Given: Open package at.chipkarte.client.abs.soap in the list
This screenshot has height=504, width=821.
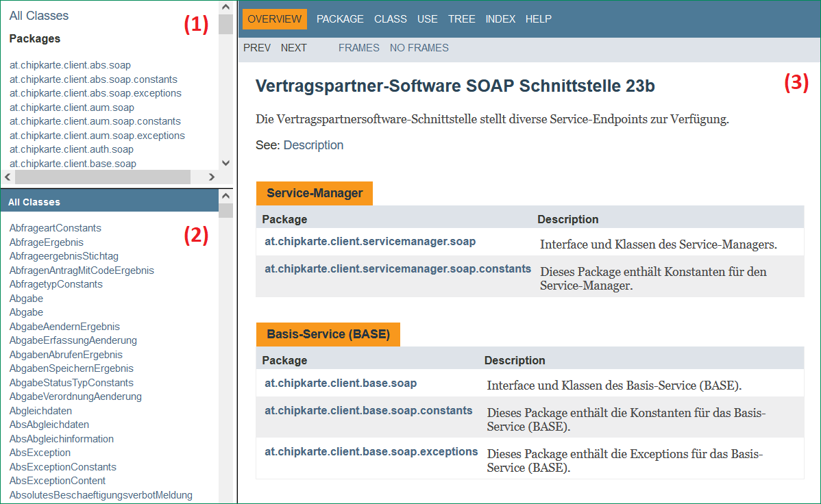Looking at the screenshot, I should click(x=70, y=65).
